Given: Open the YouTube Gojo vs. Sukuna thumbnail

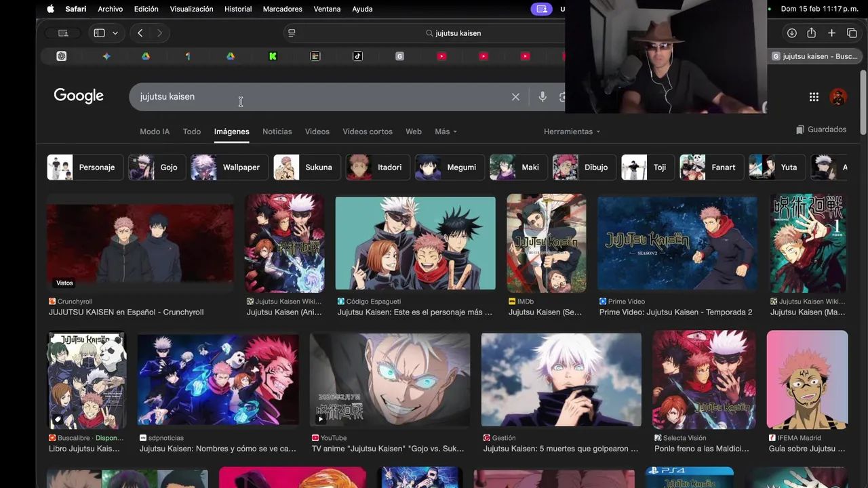Looking at the screenshot, I should coord(390,380).
